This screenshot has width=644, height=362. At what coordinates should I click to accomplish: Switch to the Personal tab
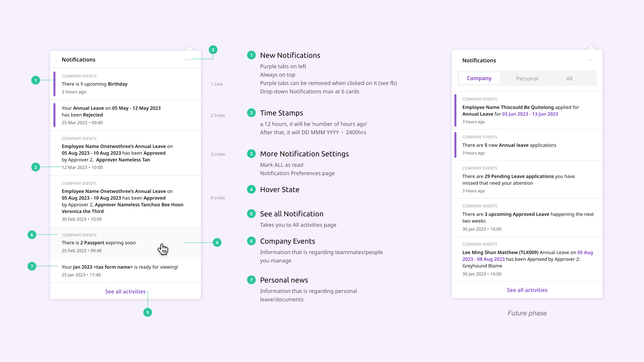pos(527,78)
